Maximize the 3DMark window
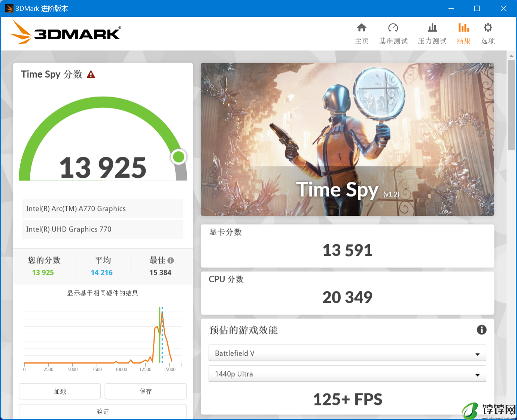The height and width of the screenshot is (420, 517). (477, 8)
